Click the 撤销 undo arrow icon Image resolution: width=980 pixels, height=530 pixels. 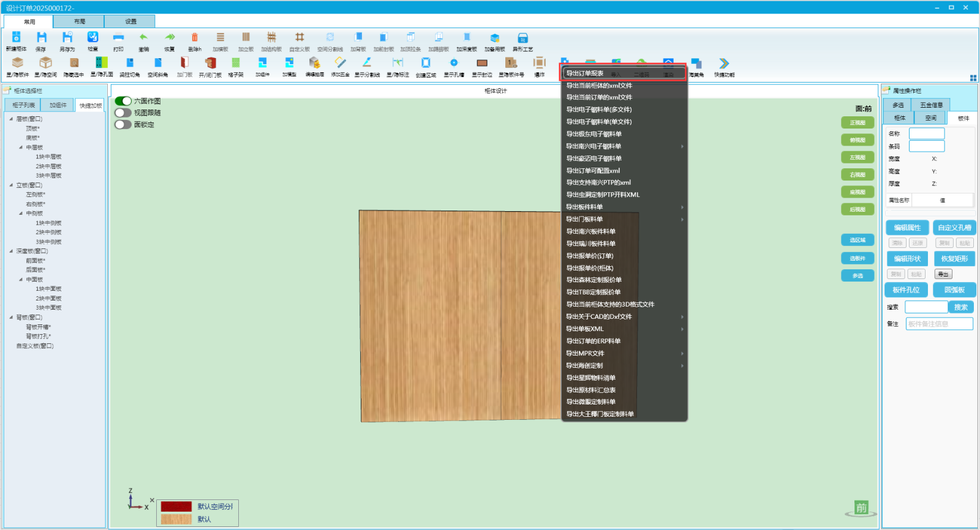[143, 38]
